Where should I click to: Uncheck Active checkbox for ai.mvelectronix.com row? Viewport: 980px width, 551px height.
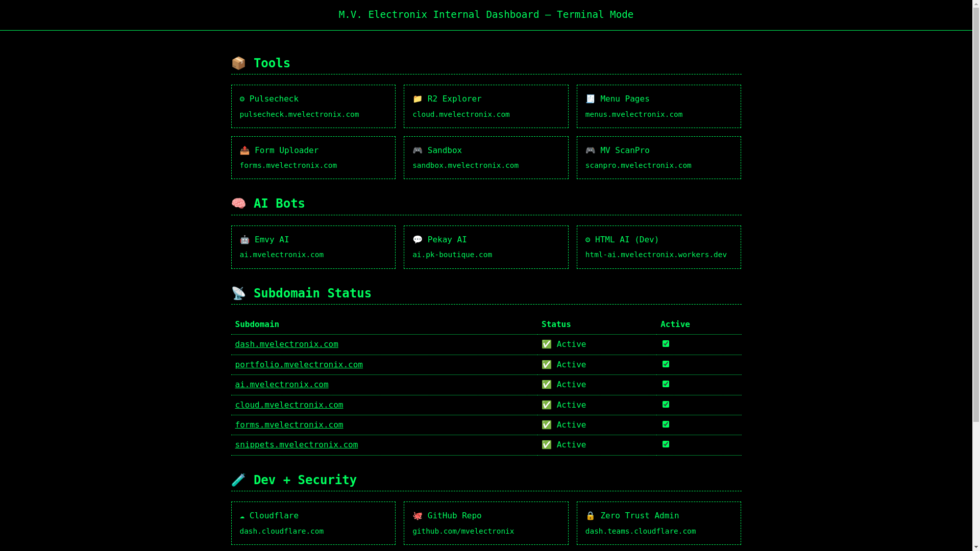tap(666, 384)
